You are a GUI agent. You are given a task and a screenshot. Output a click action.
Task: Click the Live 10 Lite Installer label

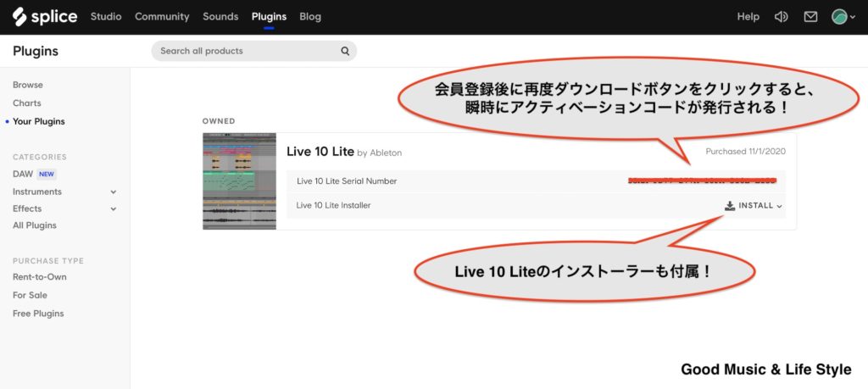pyautogui.click(x=333, y=205)
